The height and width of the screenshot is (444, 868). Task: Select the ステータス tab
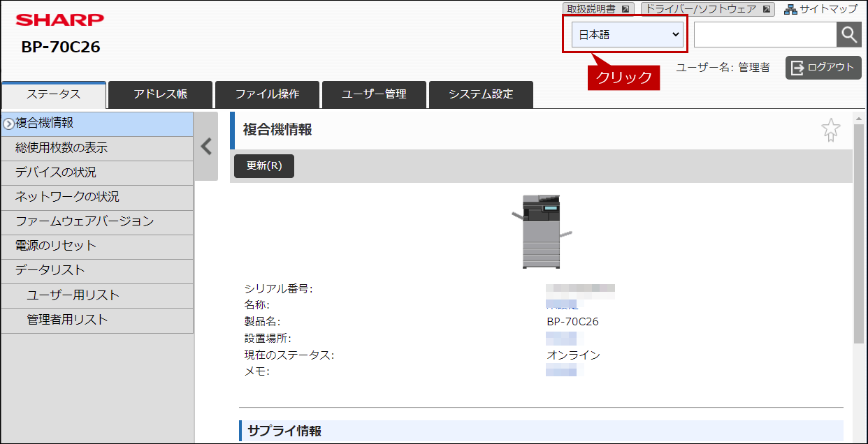(54, 94)
